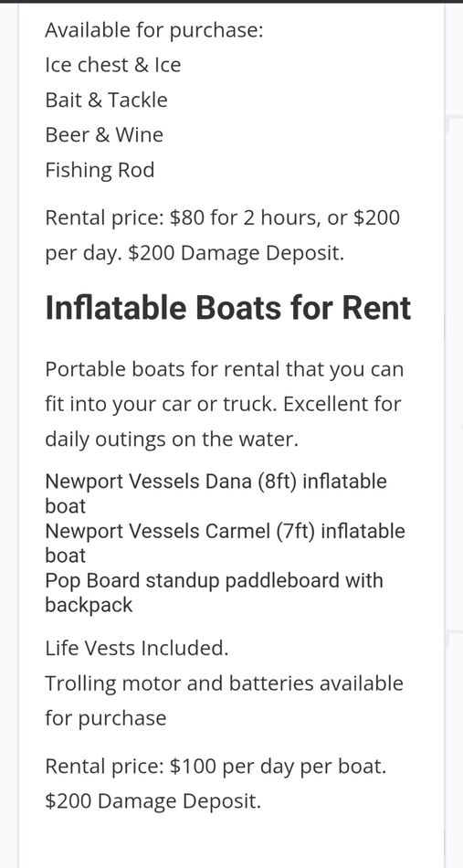Click the 'Excellent for' text about car or truck
The width and height of the screenshot is (463, 868).
pyautogui.click(x=342, y=404)
